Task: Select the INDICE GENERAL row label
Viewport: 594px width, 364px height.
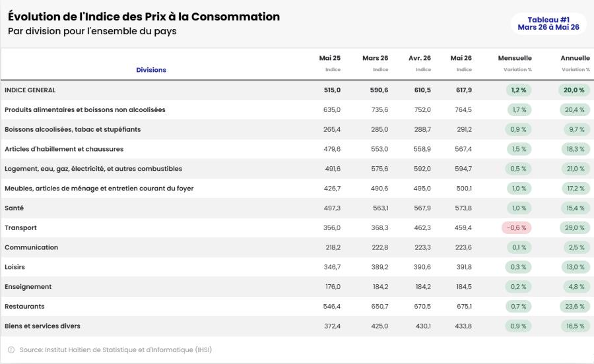Action: pyautogui.click(x=30, y=90)
